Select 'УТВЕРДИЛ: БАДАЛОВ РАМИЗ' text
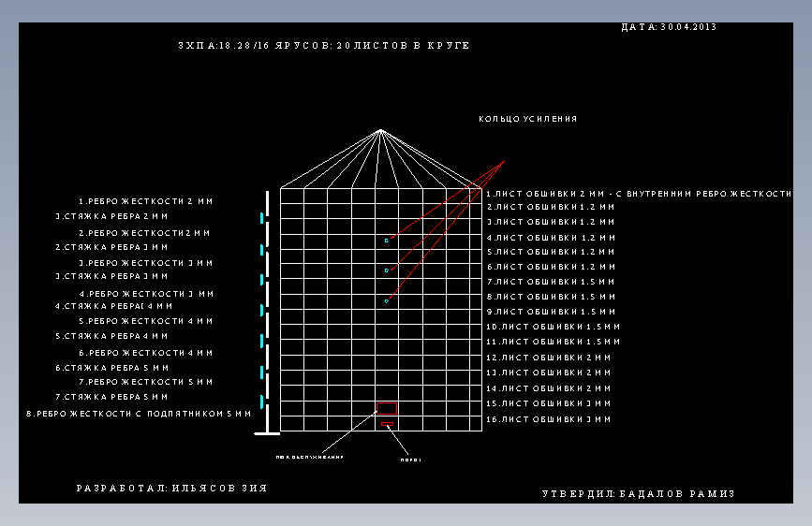 (638, 494)
